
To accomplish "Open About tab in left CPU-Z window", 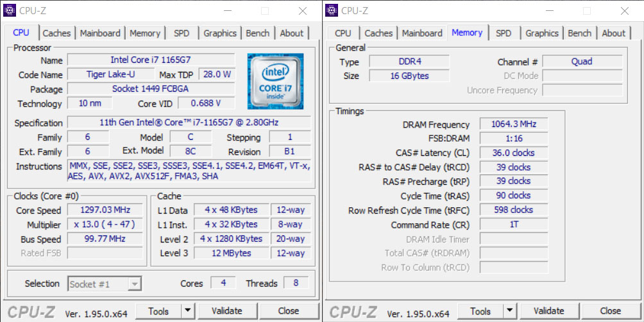I will 292,33.
